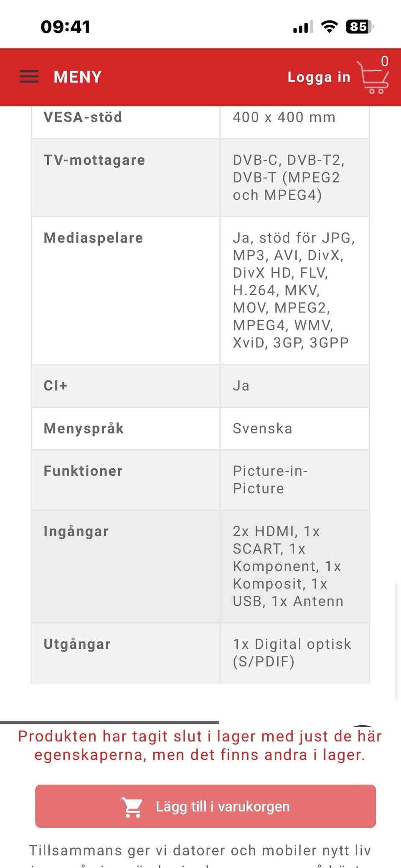This screenshot has height=868, width=401.
Task: Click the page scrollbar on right edge
Action: (396, 641)
